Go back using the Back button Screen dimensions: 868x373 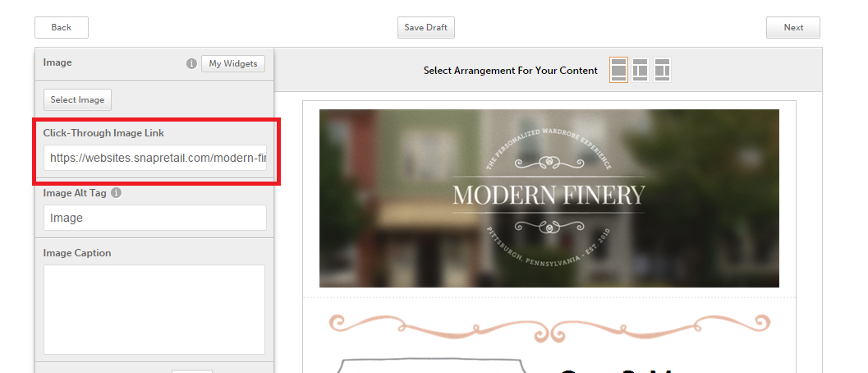click(62, 27)
